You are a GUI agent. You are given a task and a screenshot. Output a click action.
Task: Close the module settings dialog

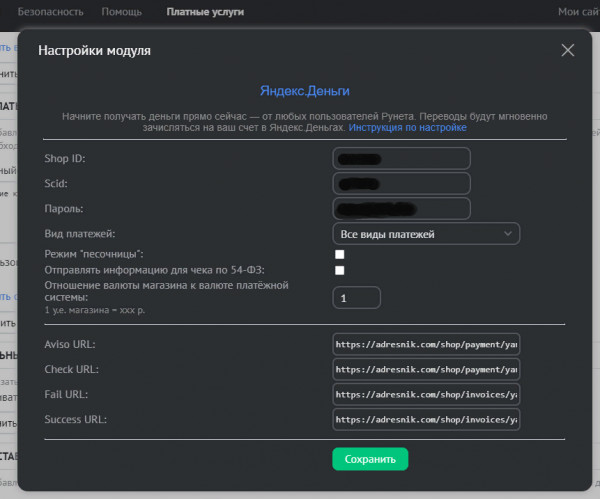coord(567,50)
